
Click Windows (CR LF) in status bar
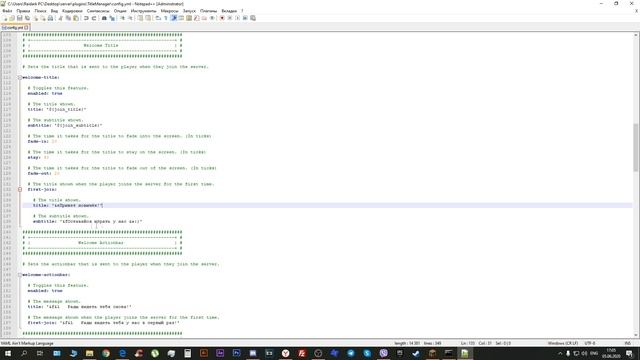point(562,343)
